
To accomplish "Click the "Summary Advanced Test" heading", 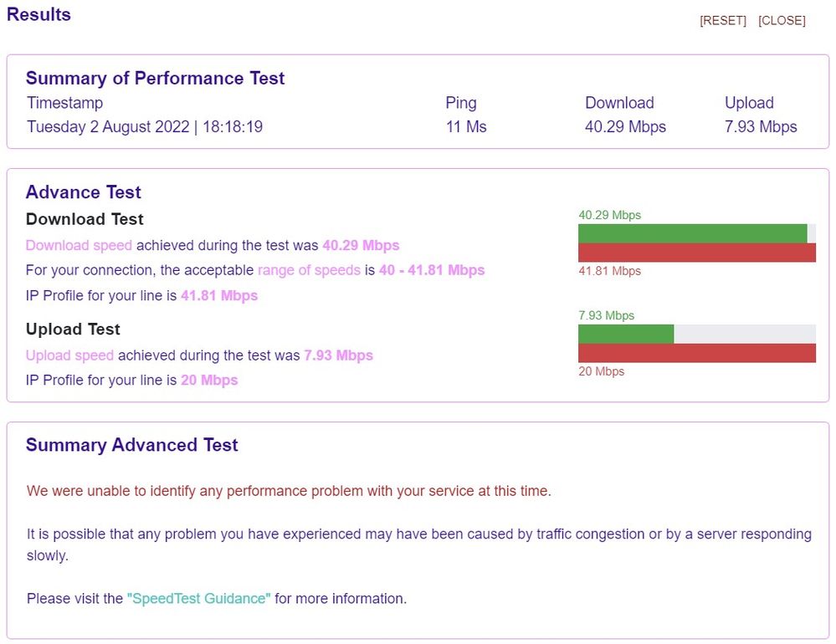I will click(131, 446).
